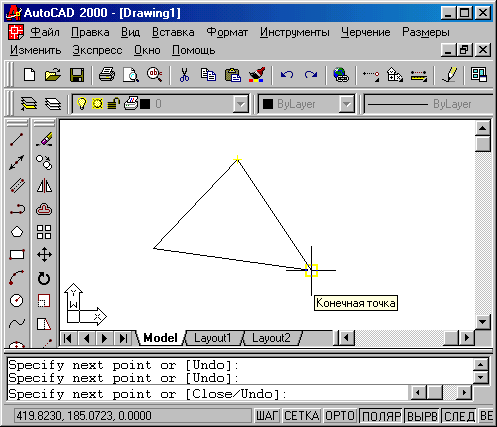Select the Construction Line tool
497x427 pixels.
pos(17,162)
